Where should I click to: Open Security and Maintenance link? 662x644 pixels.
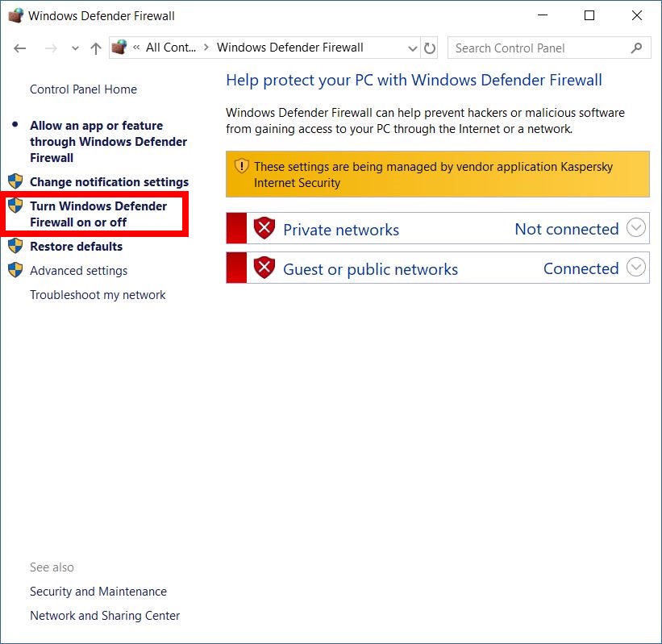[98, 592]
